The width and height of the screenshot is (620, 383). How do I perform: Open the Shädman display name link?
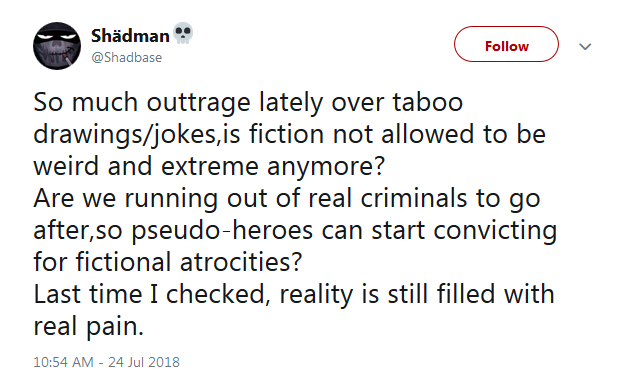[130, 36]
